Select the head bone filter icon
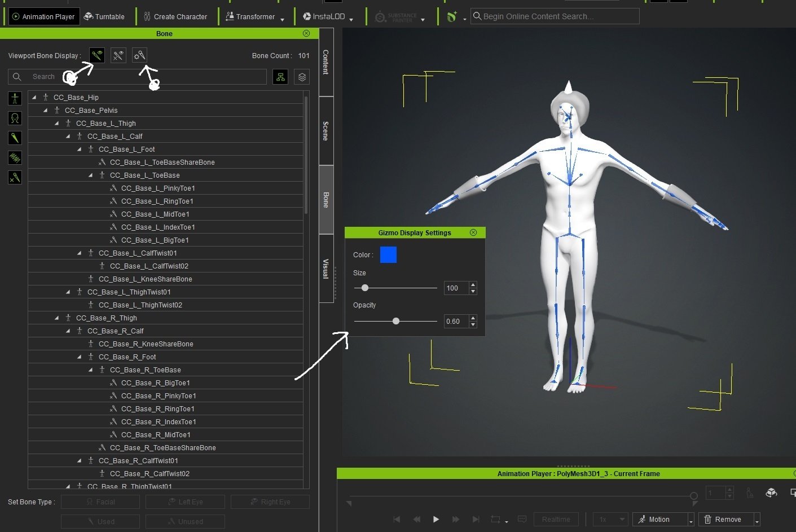The width and height of the screenshot is (796, 532). (15, 118)
